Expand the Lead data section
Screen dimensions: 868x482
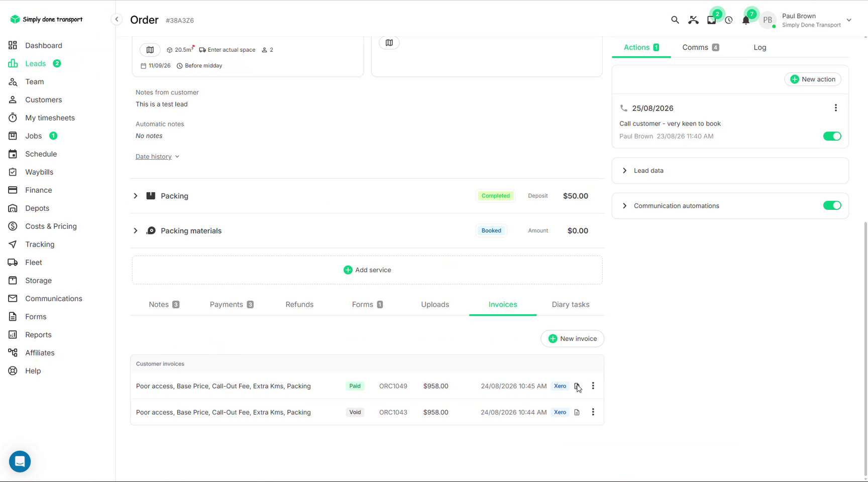pos(624,171)
